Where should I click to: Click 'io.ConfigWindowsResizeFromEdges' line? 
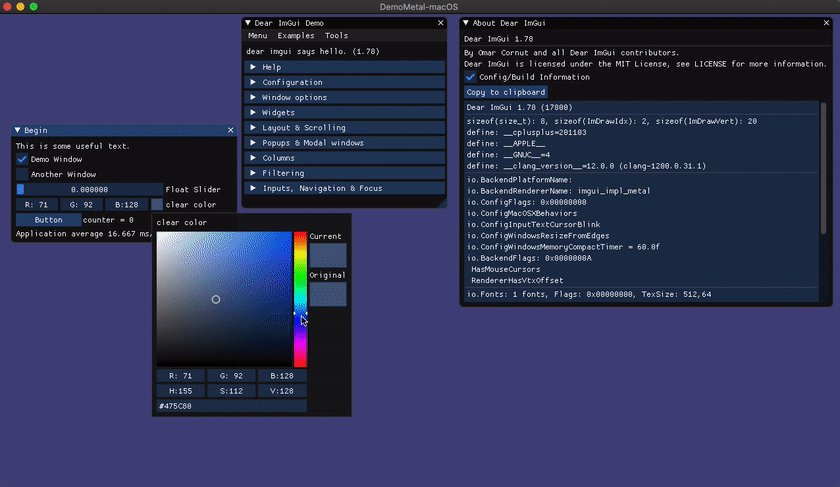click(538, 236)
